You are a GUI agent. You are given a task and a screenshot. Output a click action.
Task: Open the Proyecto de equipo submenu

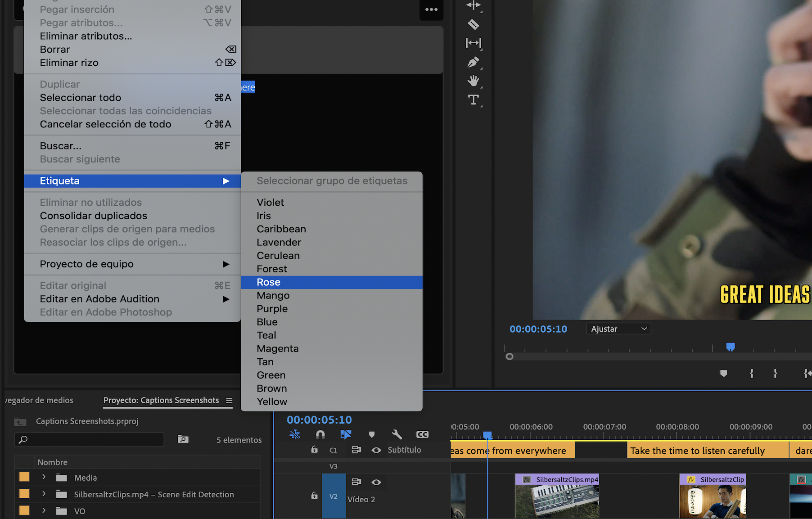tap(132, 264)
